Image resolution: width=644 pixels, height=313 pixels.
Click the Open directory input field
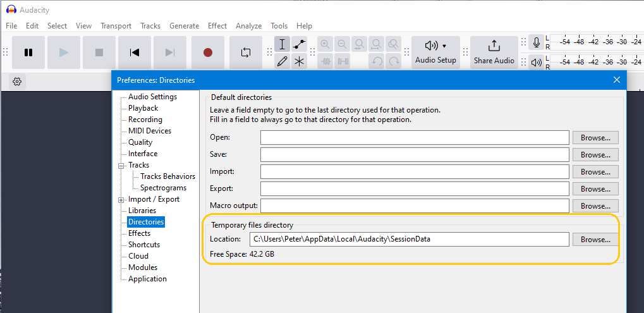(x=415, y=138)
